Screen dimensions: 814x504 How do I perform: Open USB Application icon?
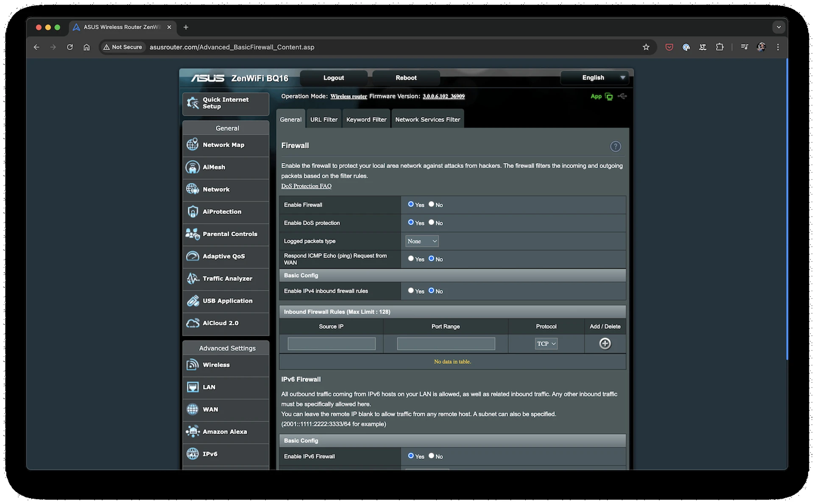[192, 301]
